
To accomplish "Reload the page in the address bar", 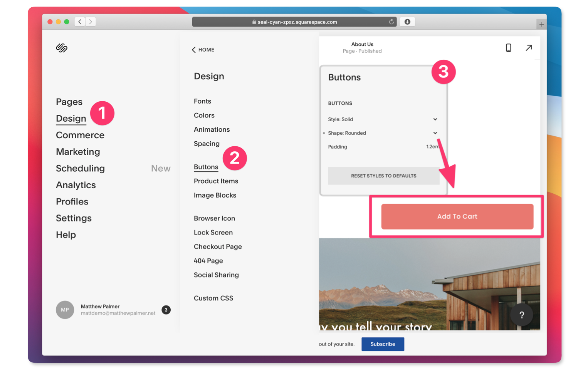I will (391, 22).
